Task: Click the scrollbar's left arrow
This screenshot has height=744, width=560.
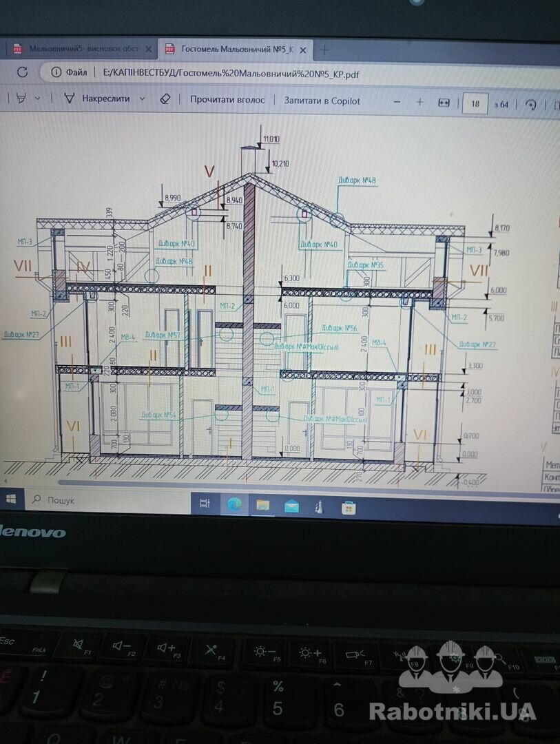Action: [x=6, y=481]
